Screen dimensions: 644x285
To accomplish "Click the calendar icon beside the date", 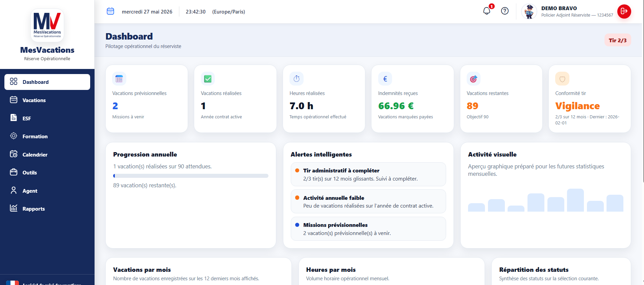I will click(x=110, y=11).
